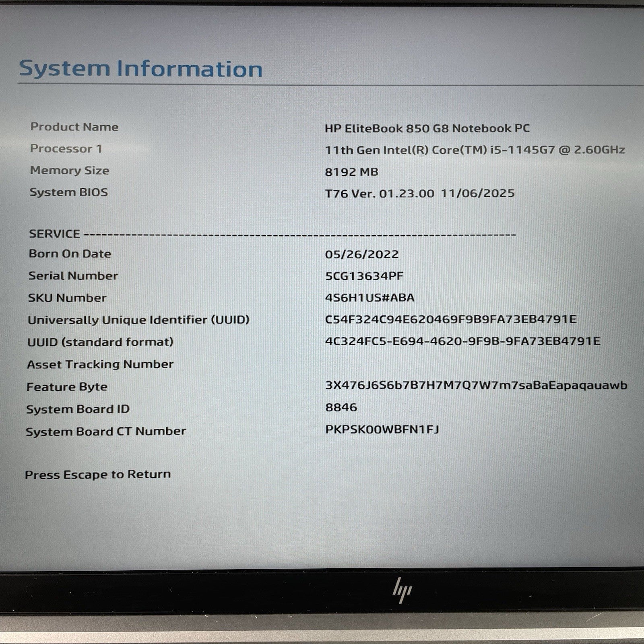Click CT number PKPSK00WBFN1FJ
The height and width of the screenshot is (644, 644).
point(382,429)
